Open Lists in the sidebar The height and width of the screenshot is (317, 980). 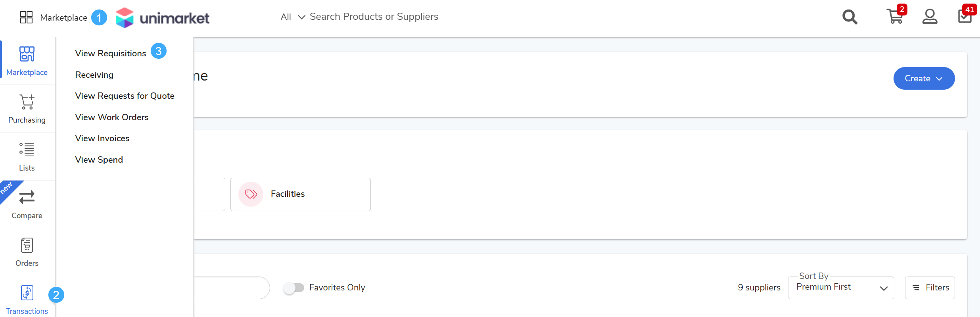[x=27, y=156]
